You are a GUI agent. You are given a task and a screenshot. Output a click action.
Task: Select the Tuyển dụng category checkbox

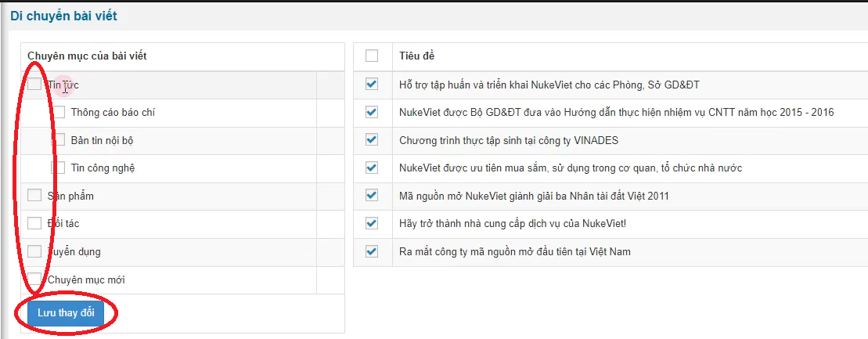tap(34, 251)
